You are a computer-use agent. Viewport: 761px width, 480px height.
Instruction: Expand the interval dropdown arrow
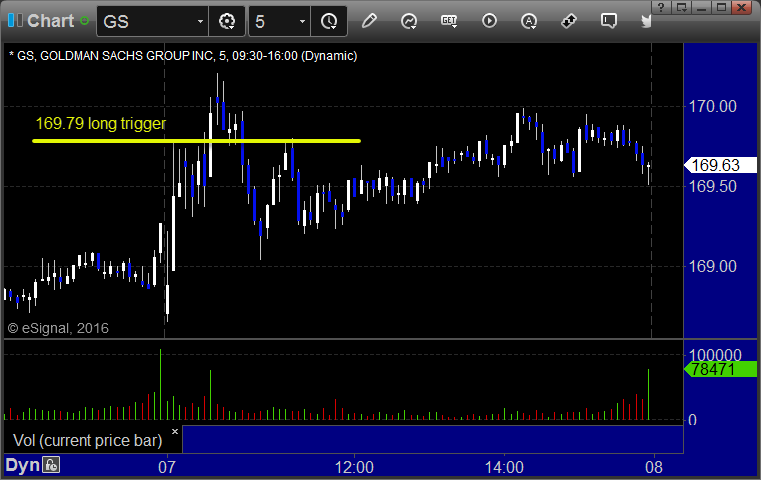302,21
